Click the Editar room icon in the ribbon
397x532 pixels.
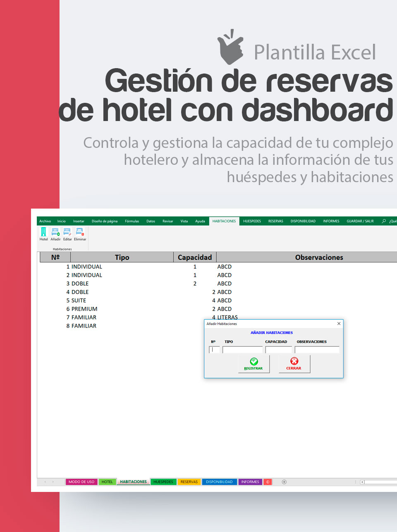point(67,234)
